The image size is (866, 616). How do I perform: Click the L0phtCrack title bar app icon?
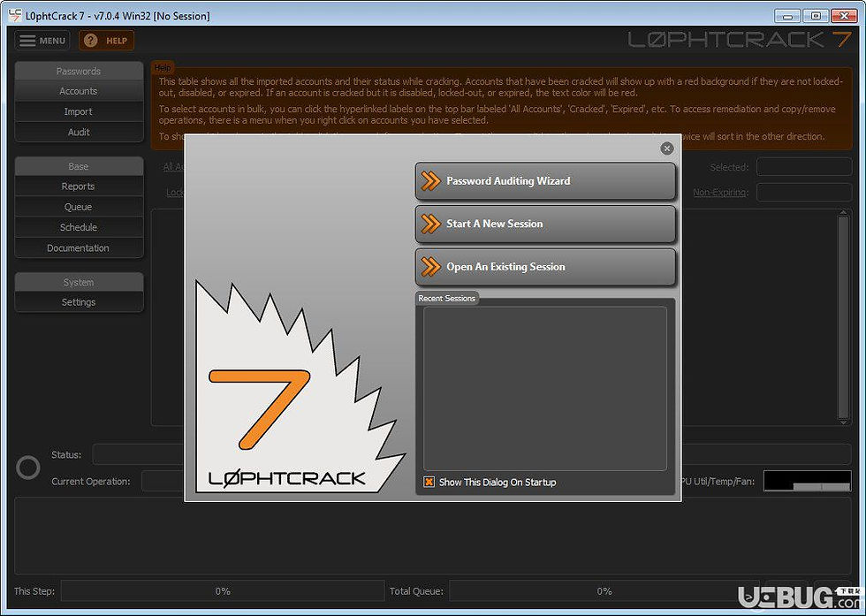[14, 16]
